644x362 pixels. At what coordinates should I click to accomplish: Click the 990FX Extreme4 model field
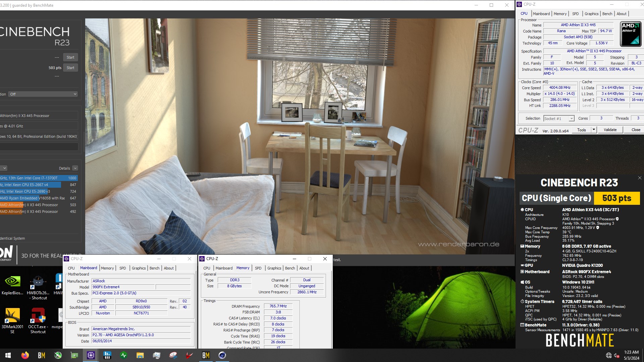point(123,287)
